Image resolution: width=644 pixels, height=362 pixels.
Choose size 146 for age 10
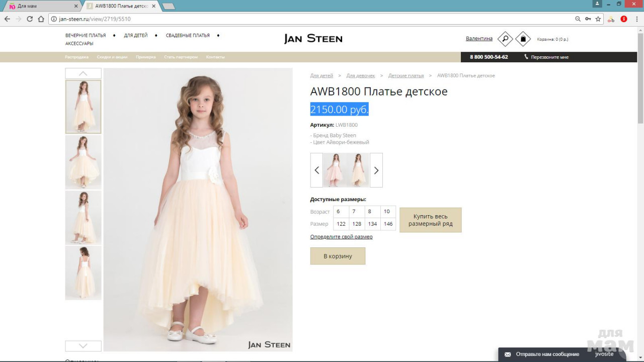[x=388, y=224]
